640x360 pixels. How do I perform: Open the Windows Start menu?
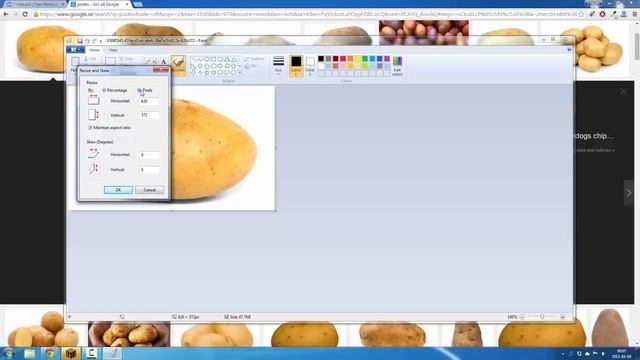(9, 353)
